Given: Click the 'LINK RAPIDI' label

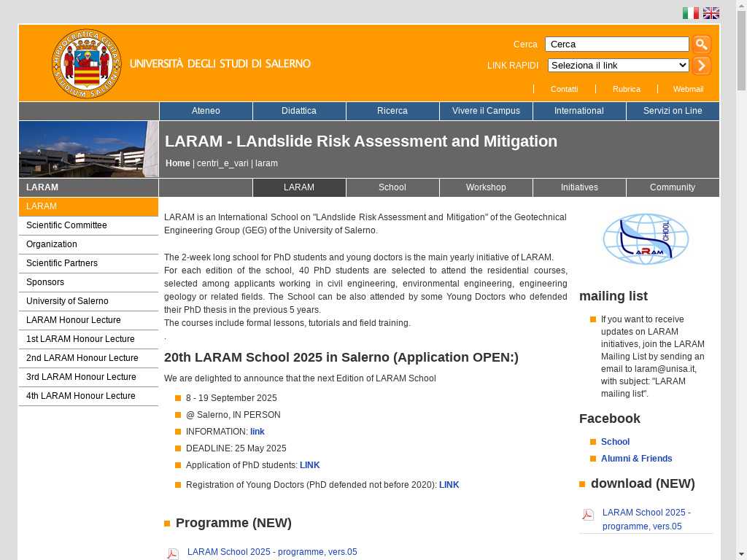Looking at the screenshot, I should pyautogui.click(x=513, y=66).
